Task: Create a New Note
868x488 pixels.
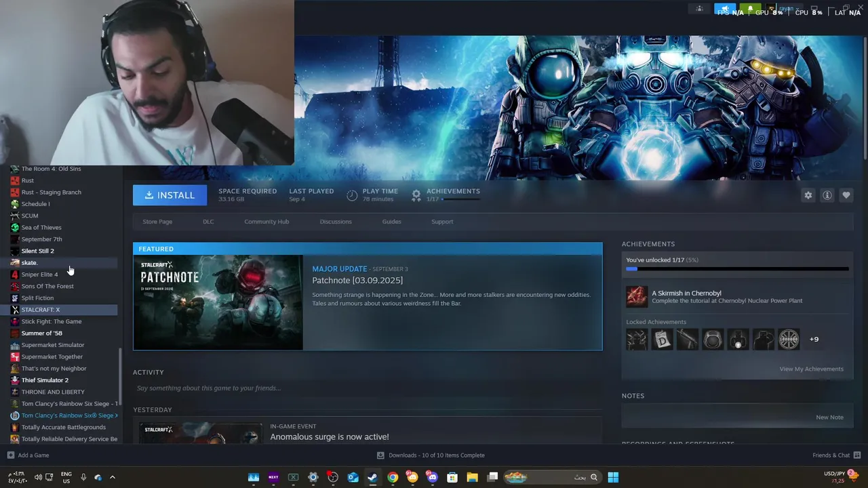Action: 829,418
